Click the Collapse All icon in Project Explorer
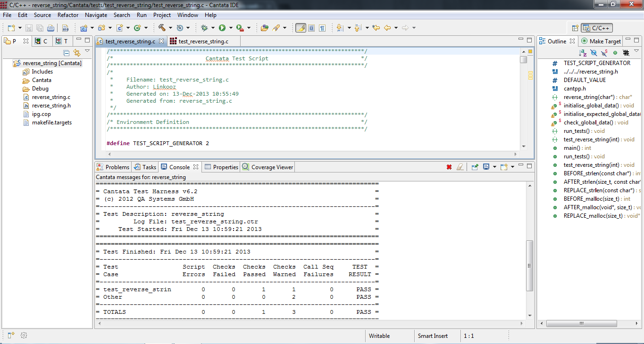The image size is (644, 344). click(67, 53)
